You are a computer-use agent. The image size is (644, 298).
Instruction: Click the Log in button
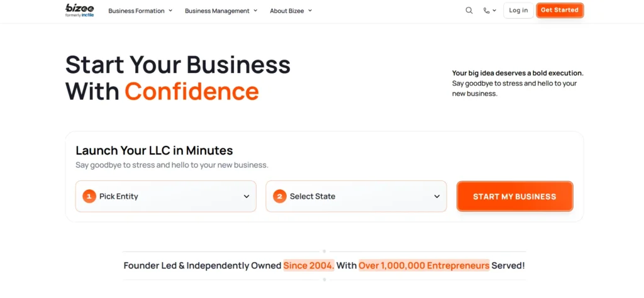click(518, 11)
